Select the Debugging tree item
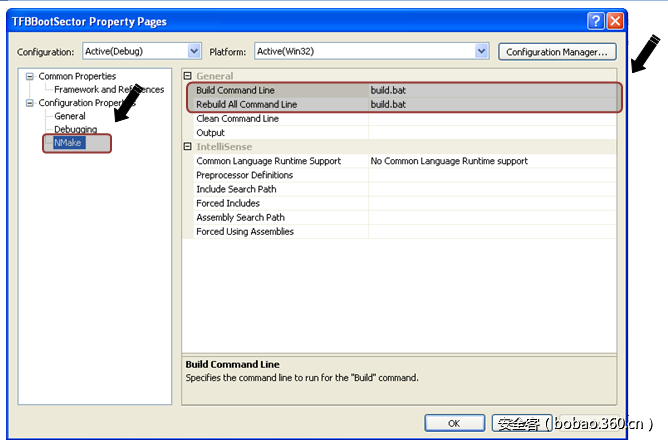 (76, 130)
